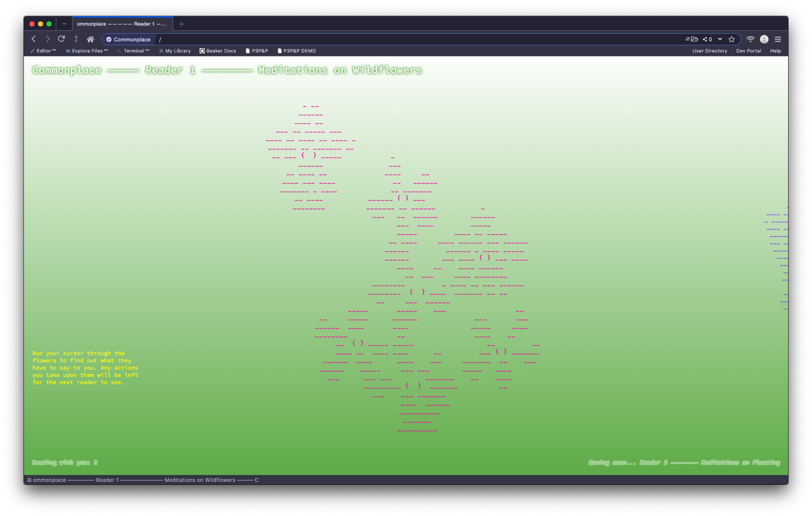This screenshot has height=516, width=812.
Task: Open the User Directory link
Action: click(x=710, y=51)
